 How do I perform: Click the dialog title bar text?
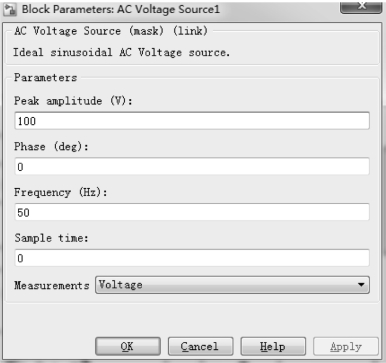[x=121, y=9]
